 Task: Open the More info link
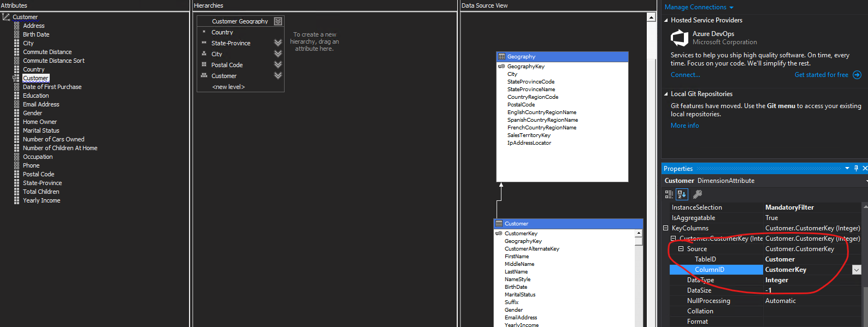tap(684, 126)
